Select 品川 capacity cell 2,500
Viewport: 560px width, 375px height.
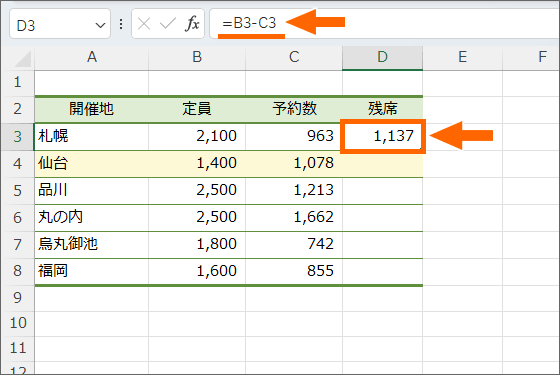(197, 191)
